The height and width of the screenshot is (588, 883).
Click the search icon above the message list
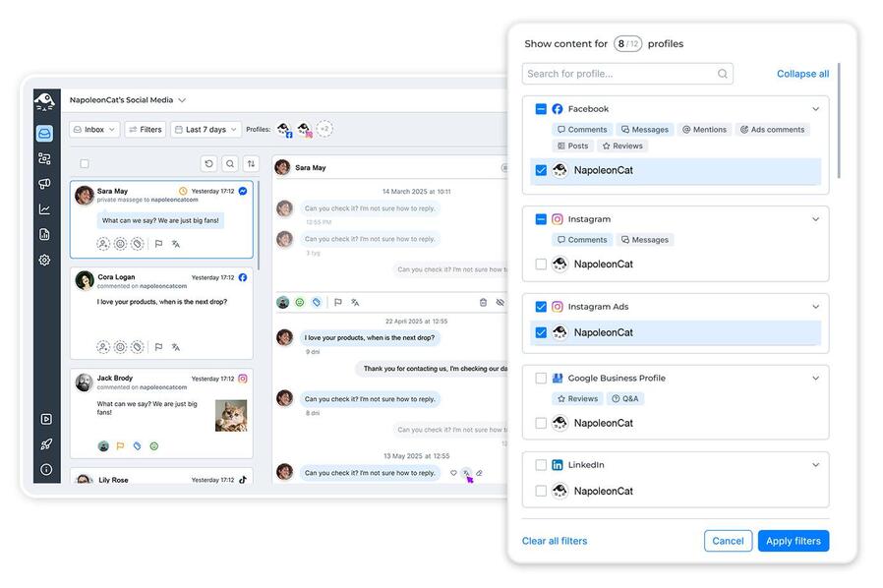coord(230,164)
